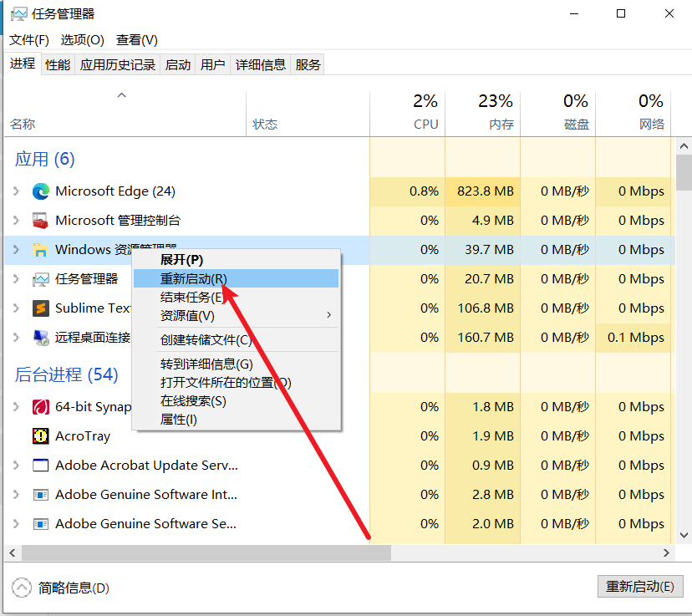Viewport: 692px width, 616px height.
Task: Click the vertical scrollbar down arrow
Action: [x=684, y=535]
